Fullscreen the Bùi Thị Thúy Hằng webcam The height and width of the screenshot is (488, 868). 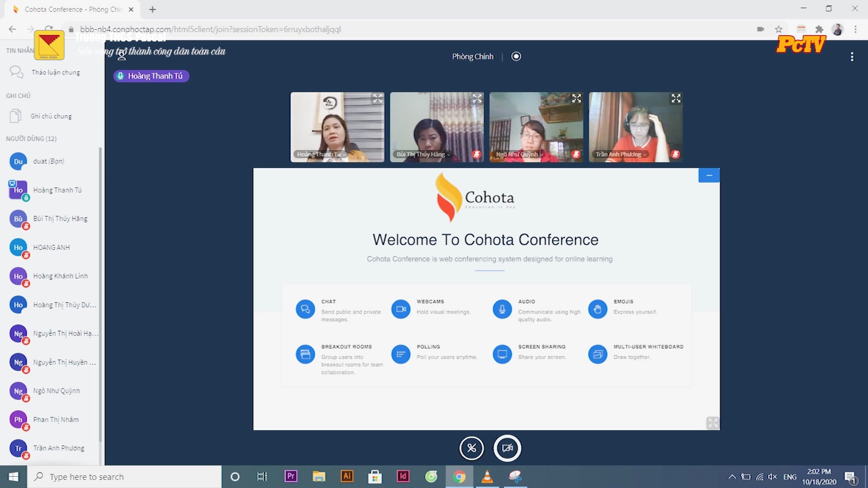click(x=477, y=99)
